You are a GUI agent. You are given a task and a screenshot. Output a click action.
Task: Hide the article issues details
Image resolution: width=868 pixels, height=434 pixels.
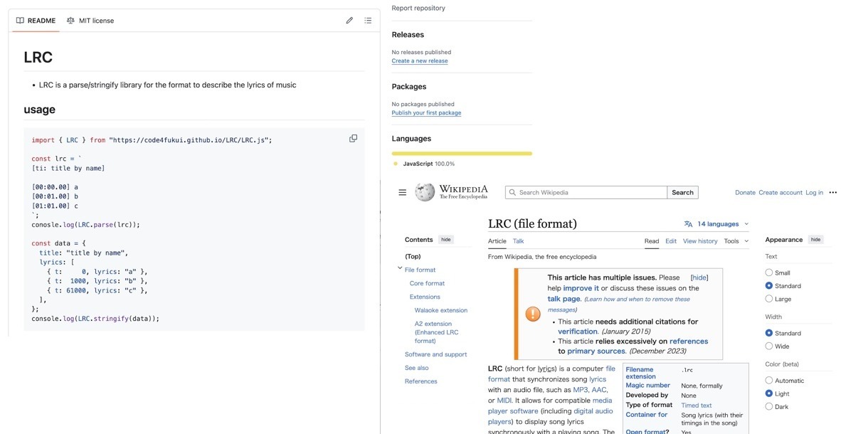tap(700, 277)
